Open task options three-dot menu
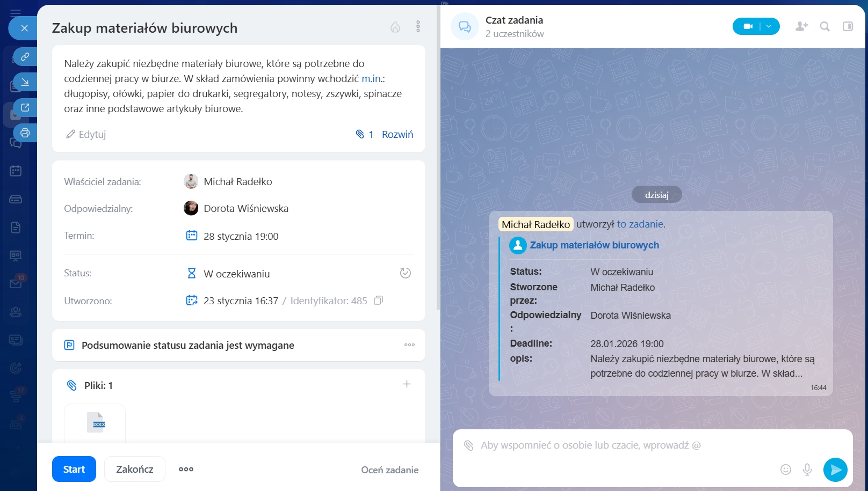This screenshot has width=868, height=491. point(418,27)
